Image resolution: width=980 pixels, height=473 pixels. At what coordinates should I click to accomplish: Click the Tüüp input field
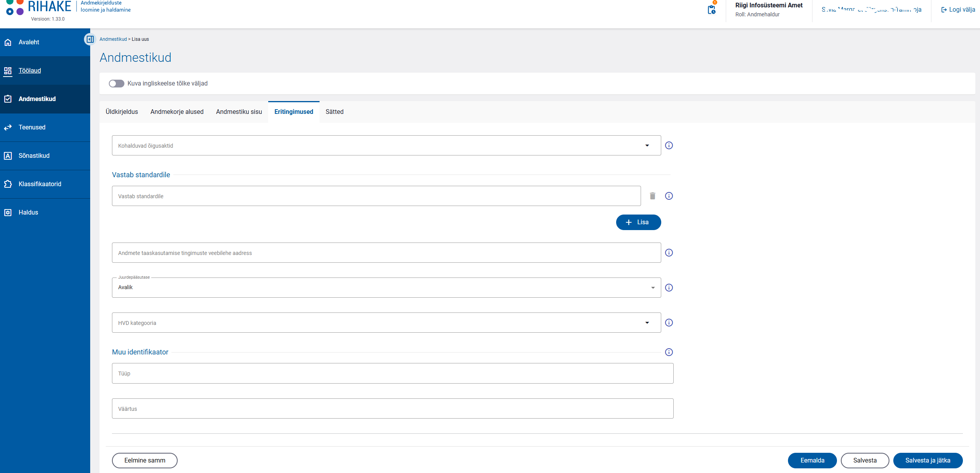click(x=393, y=374)
